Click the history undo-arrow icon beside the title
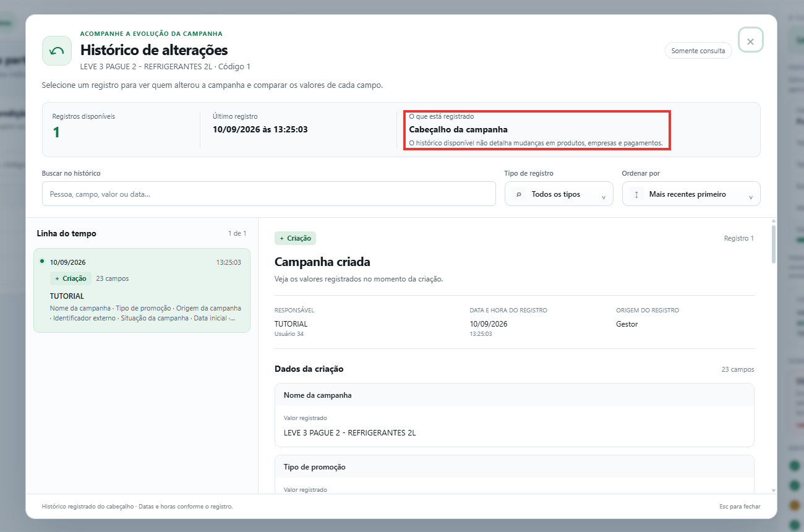The height and width of the screenshot is (532, 804). point(57,51)
